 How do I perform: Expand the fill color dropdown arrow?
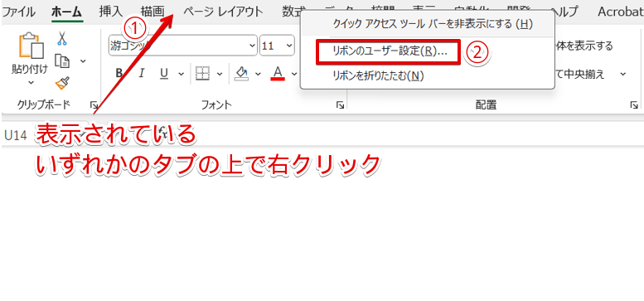tap(258, 74)
